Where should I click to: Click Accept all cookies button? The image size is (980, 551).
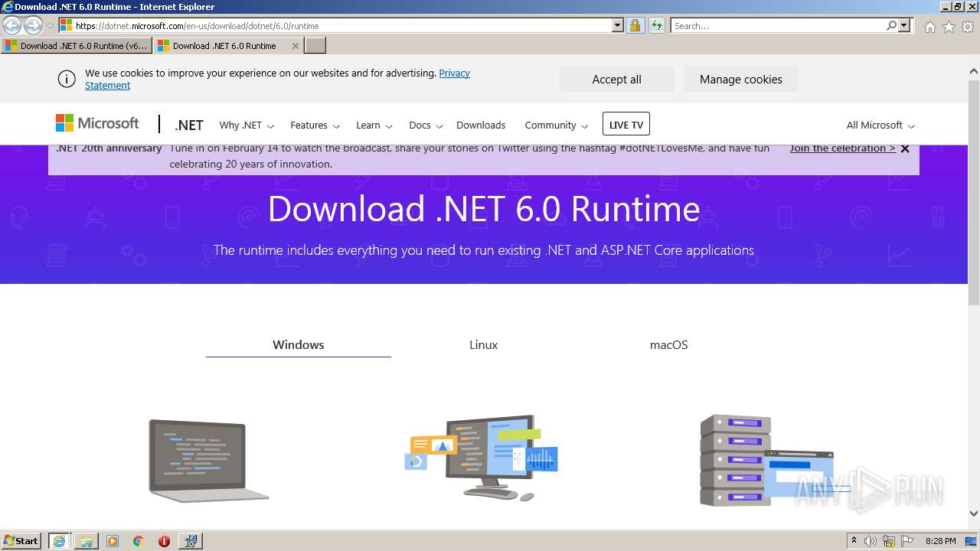pos(617,79)
